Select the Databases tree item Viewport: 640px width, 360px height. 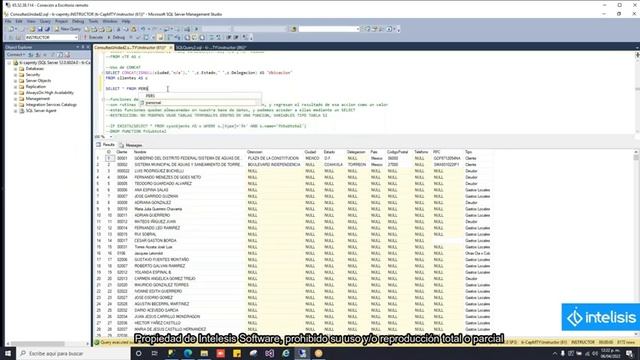coord(35,69)
